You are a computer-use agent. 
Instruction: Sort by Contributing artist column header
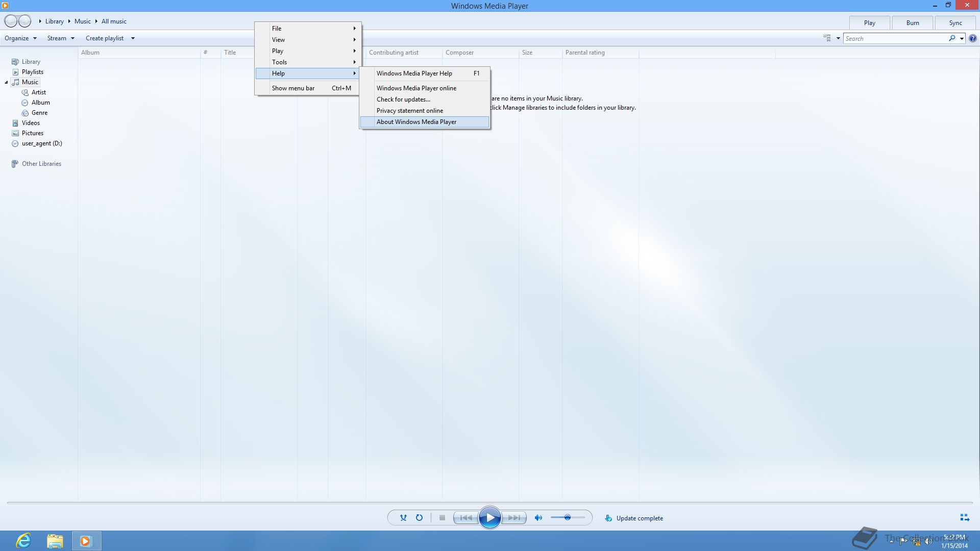(x=404, y=53)
